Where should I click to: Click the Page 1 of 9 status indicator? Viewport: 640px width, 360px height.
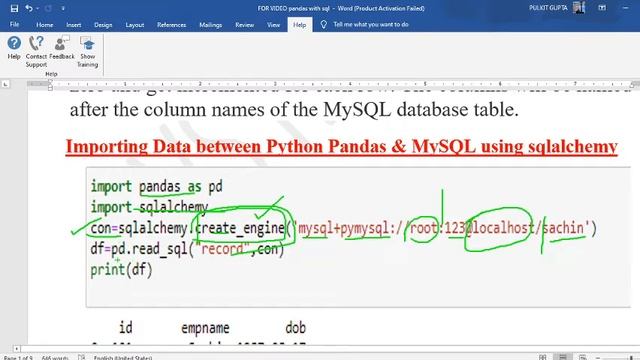18,358
